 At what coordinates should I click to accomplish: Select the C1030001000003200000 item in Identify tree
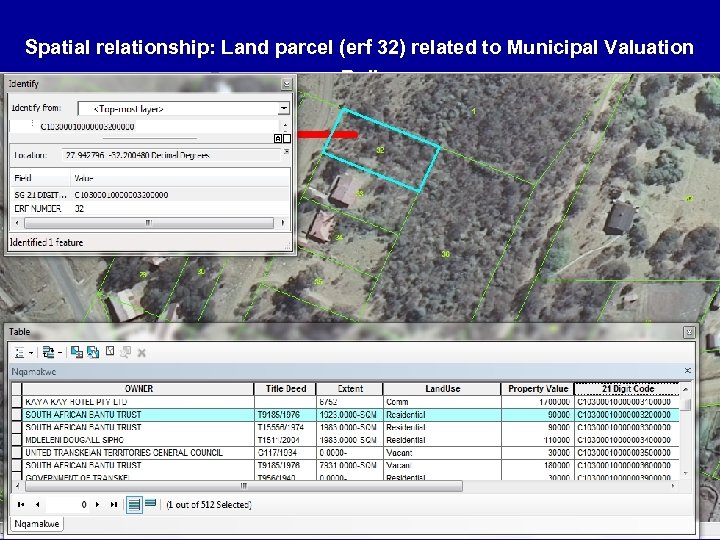87,127
